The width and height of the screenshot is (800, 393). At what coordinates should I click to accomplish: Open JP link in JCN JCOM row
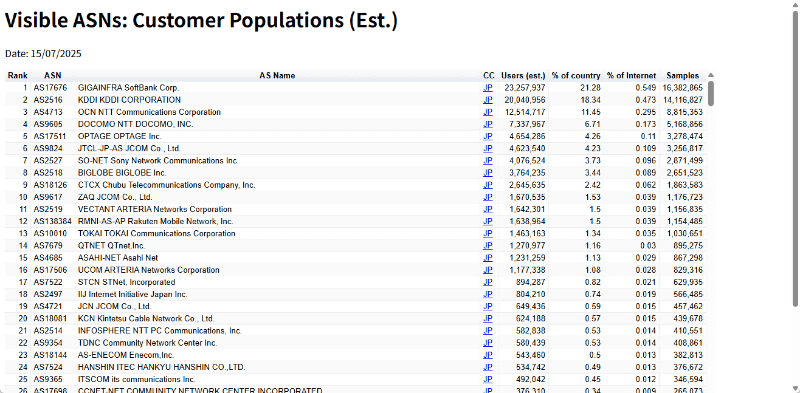[488, 307]
